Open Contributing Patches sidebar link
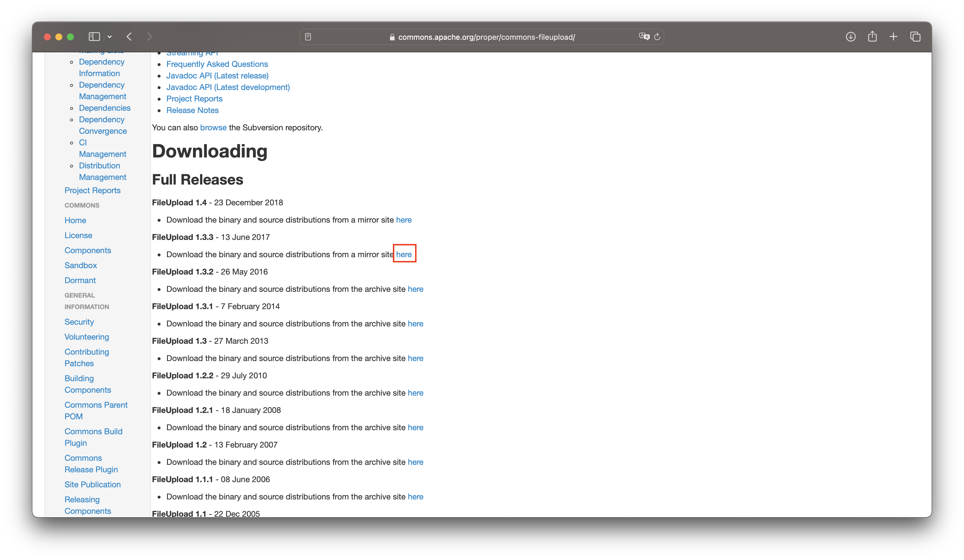 coord(87,358)
